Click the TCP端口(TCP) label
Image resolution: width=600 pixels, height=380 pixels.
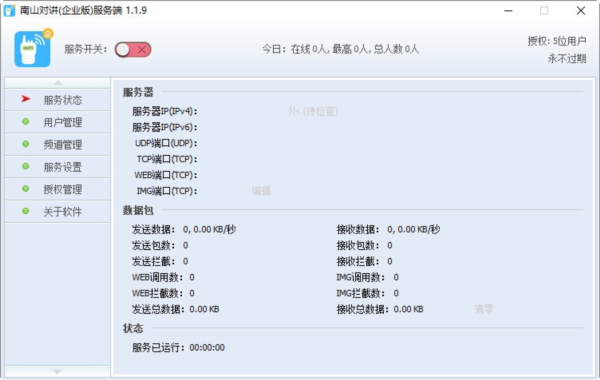[x=167, y=159]
